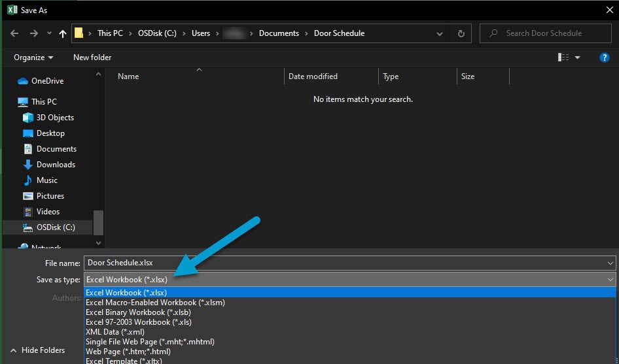The image size is (619, 364).
Task: Sort by Date modified column
Action: pos(313,76)
